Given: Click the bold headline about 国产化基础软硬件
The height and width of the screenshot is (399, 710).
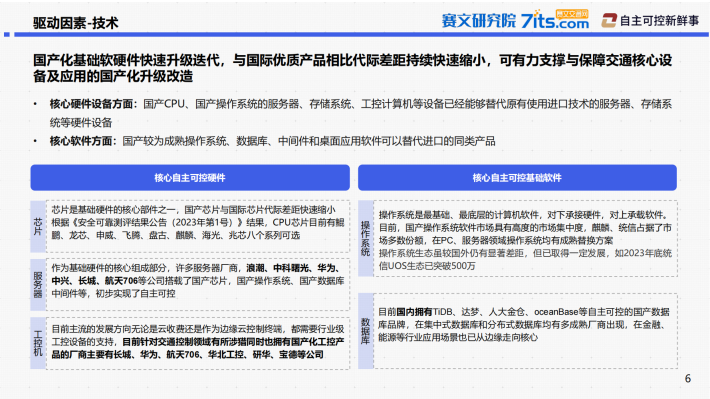Looking at the screenshot, I should [352, 68].
